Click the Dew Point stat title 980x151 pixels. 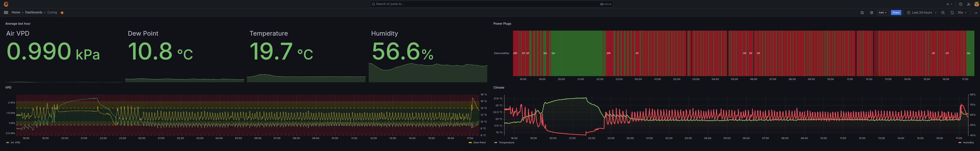point(143,33)
